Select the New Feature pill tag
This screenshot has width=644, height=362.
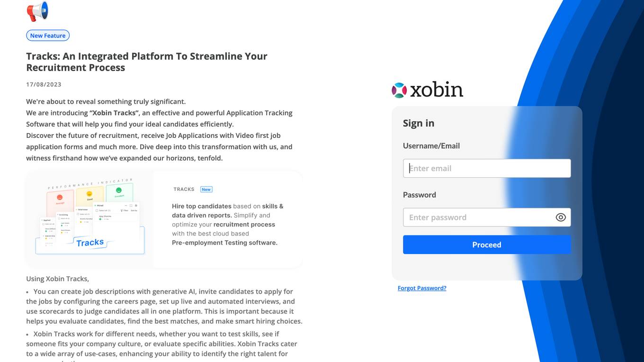[x=48, y=36]
